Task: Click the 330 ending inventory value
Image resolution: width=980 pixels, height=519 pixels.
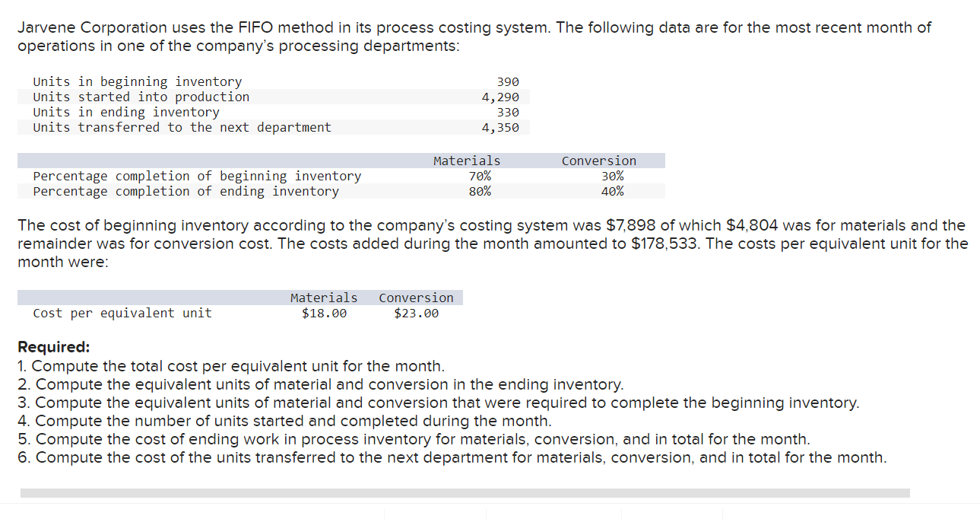Action: (x=508, y=112)
